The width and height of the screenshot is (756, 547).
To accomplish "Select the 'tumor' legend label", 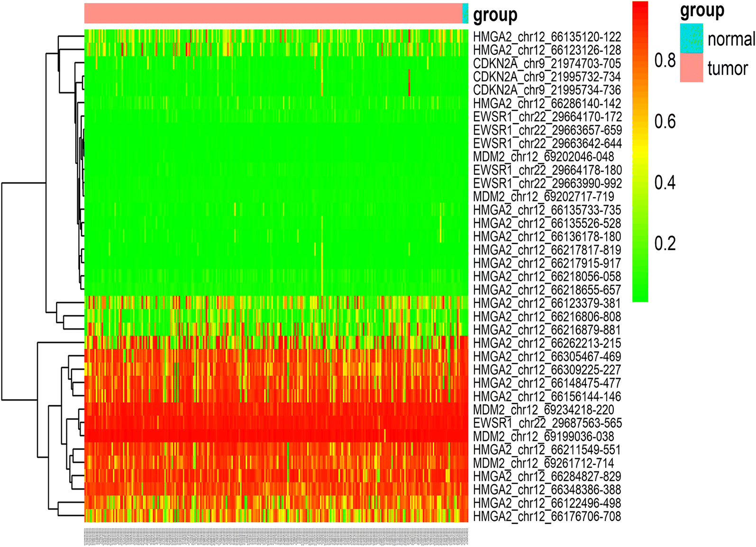I will (728, 68).
